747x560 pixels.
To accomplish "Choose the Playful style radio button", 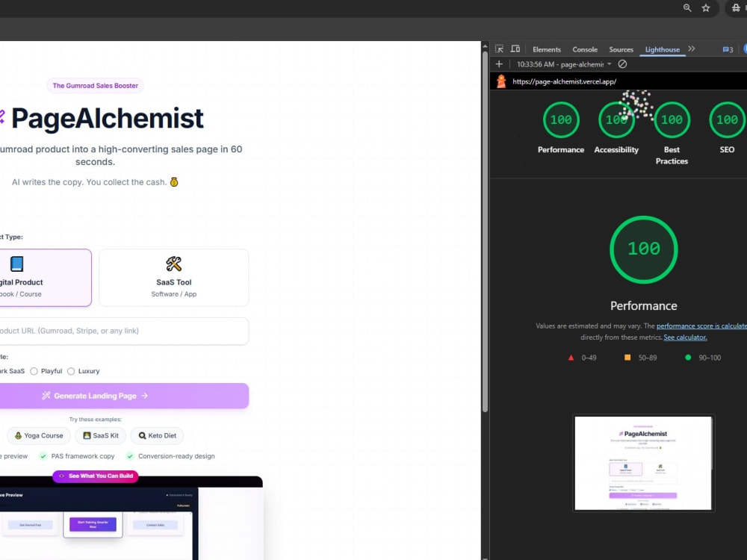I will 34,371.
